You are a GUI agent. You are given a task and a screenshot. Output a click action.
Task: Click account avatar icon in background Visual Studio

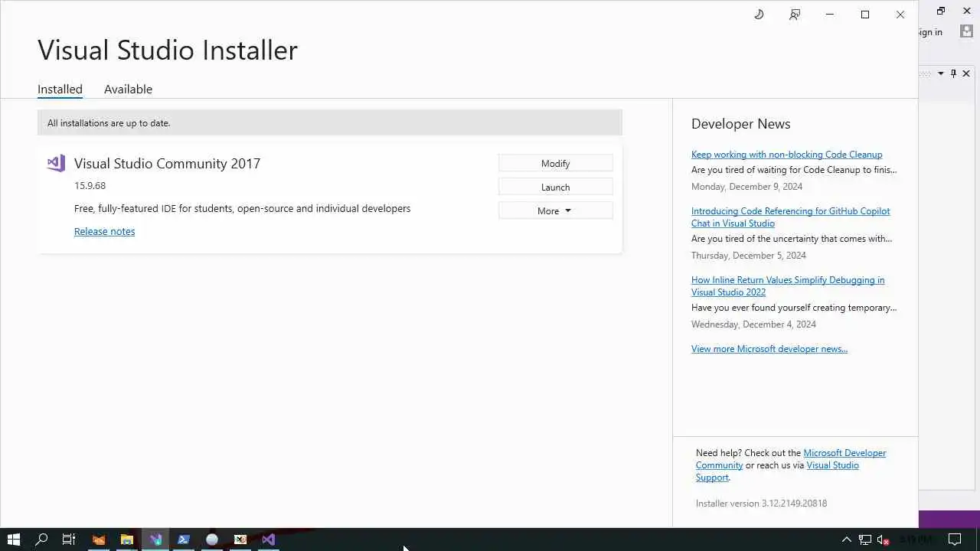(x=967, y=32)
